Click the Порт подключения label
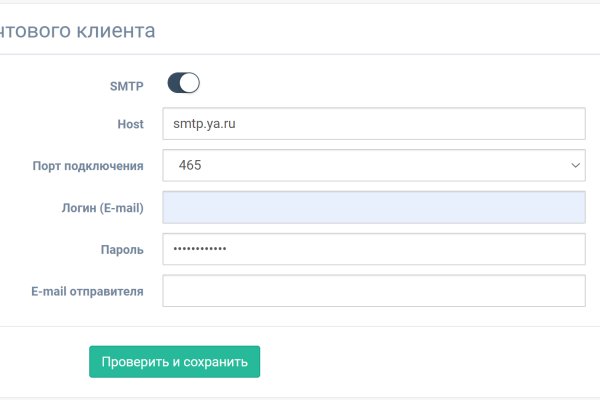Screen dimensions: 600x400 pos(88,166)
